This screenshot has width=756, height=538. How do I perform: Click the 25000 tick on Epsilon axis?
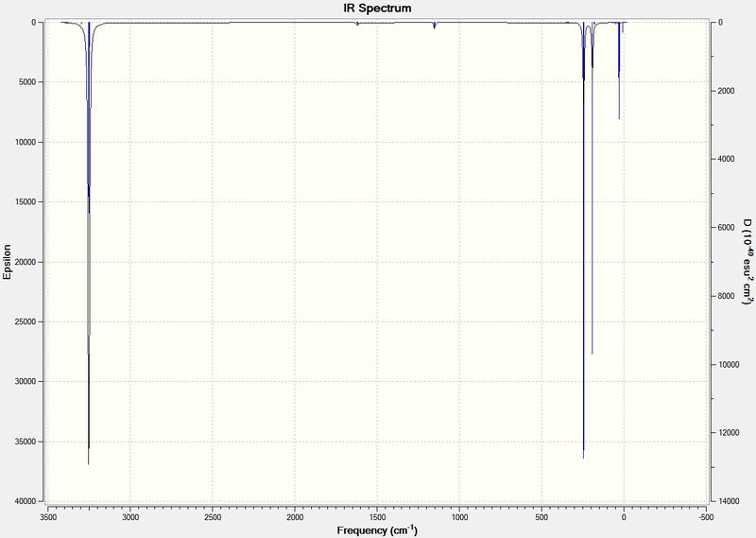pyautogui.click(x=25, y=321)
